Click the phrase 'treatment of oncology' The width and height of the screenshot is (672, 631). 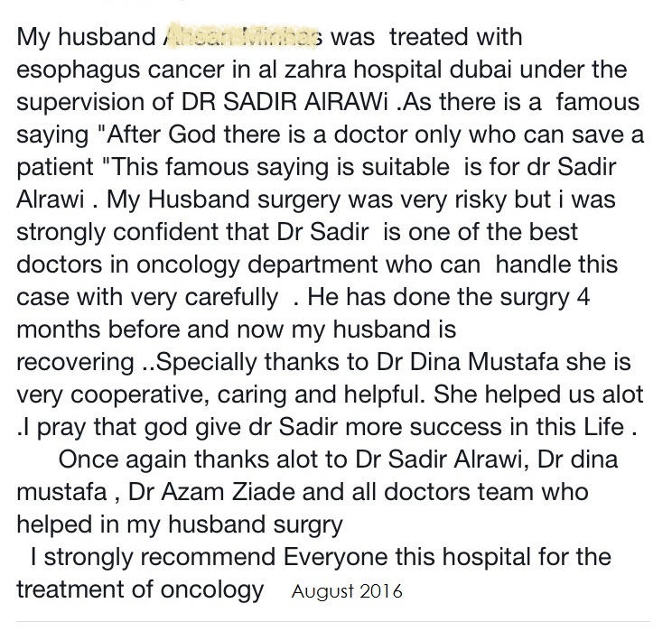coord(140,590)
